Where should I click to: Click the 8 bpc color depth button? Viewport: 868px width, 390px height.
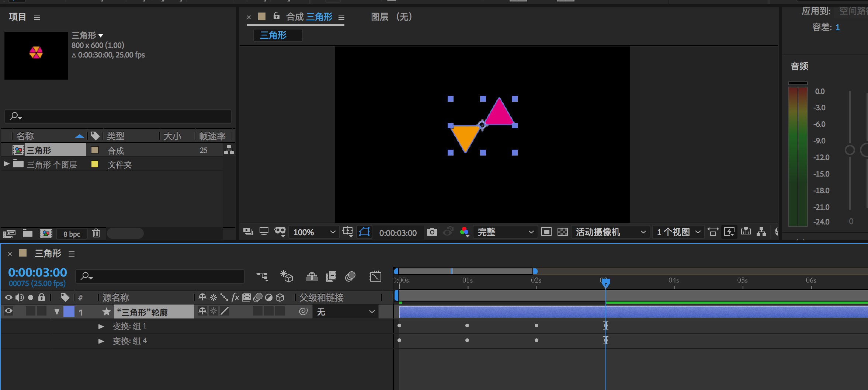(x=72, y=234)
